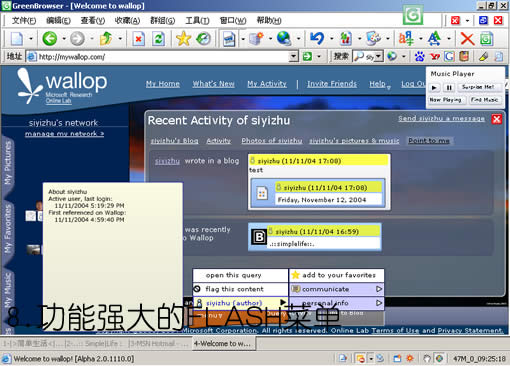Open My Activity link
510x366 pixels.
[267, 84]
